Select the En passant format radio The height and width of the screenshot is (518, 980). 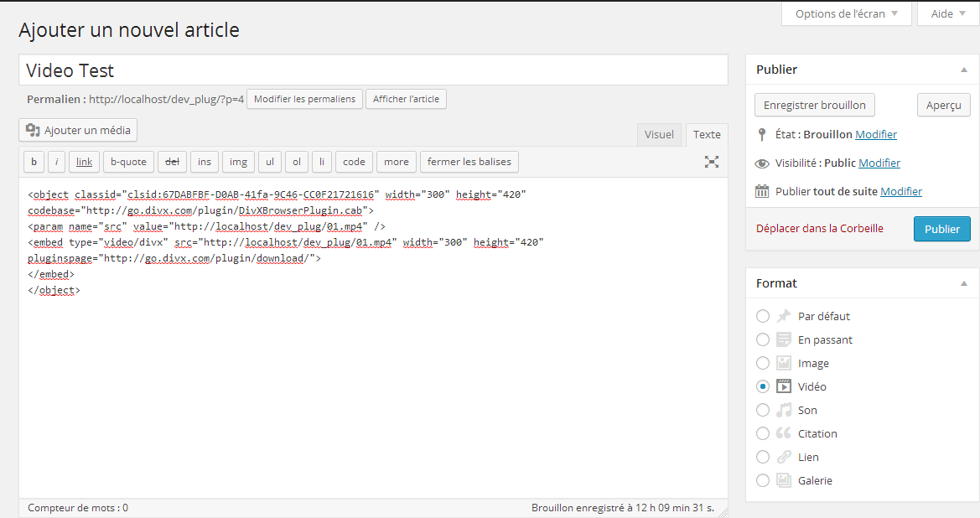763,339
